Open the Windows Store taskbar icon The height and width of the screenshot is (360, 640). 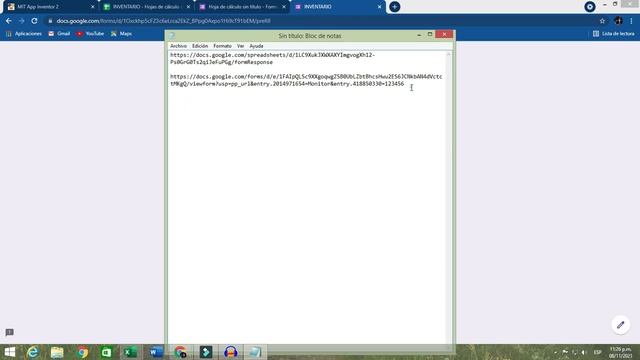[106, 352]
